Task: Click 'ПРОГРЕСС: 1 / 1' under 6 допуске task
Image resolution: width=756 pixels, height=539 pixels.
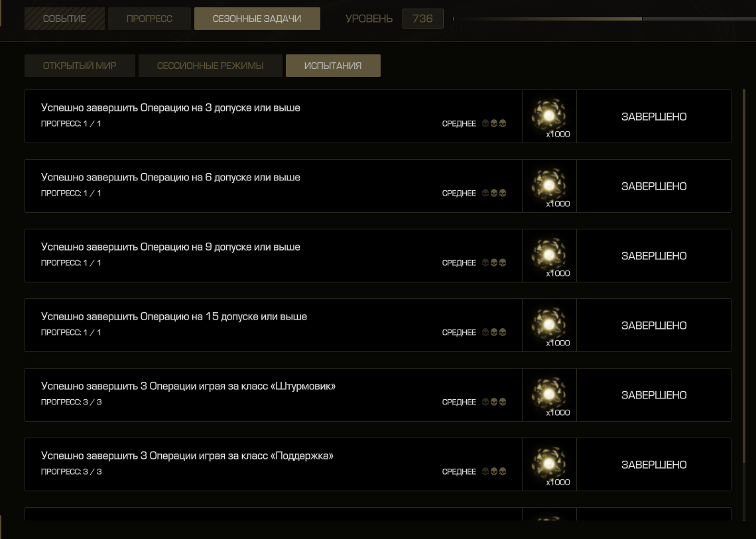Action: pyautogui.click(x=71, y=193)
